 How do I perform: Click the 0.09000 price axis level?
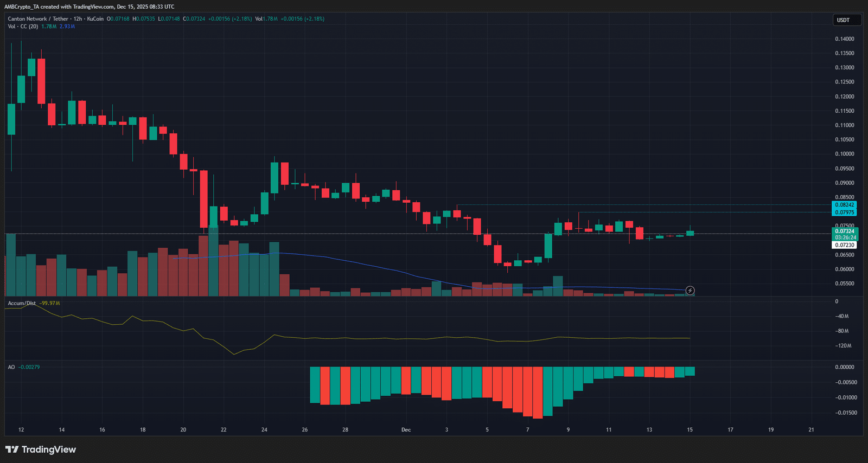click(x=844, y=183)
